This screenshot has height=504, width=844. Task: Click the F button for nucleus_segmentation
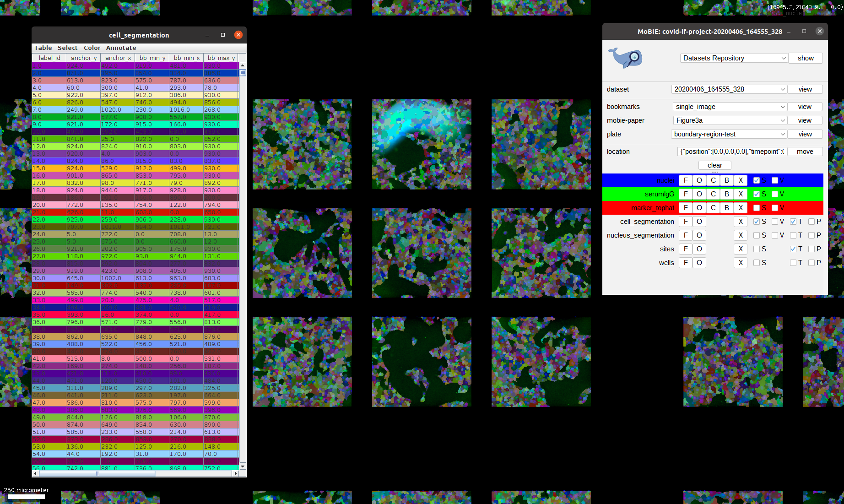(x=685, y=235)
